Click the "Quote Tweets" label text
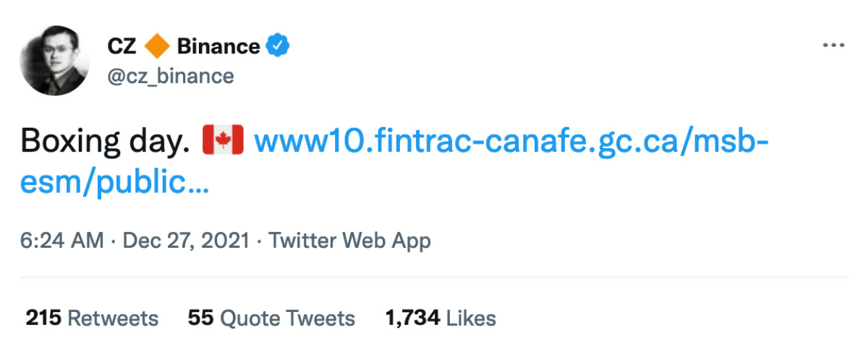The height and width of the screenshot is (346, 868). 287,318
